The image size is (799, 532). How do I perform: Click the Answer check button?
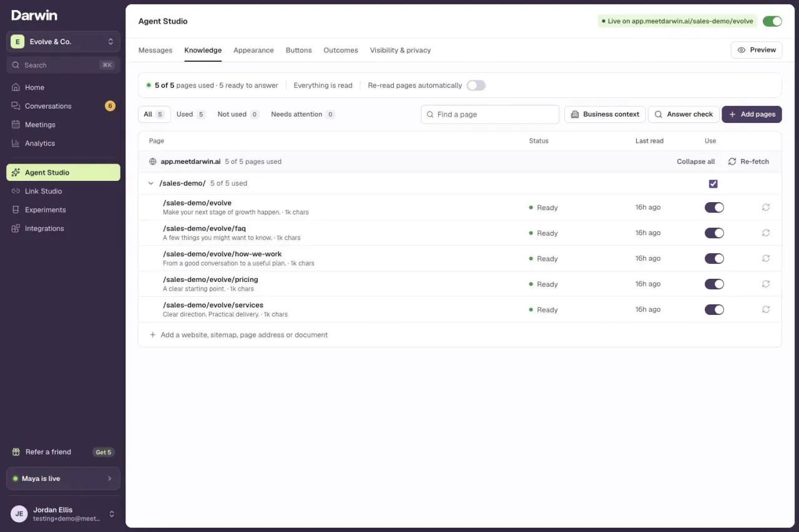pos(684,114)
